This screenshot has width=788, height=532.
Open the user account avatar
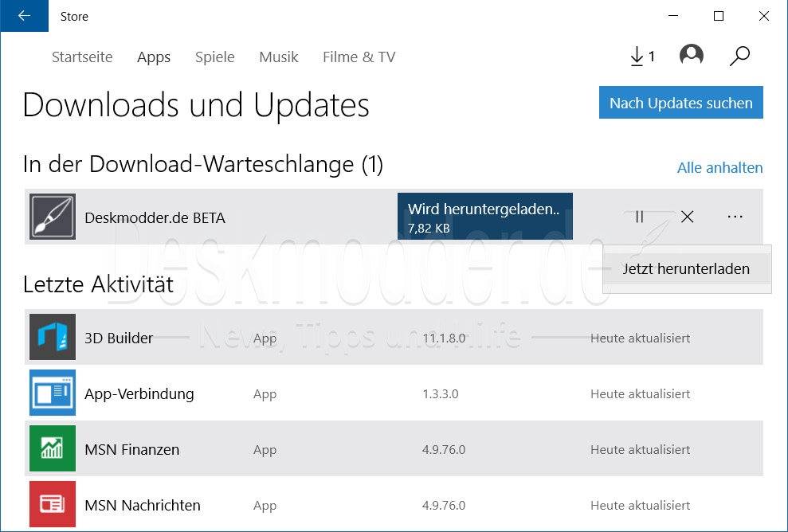coord(691,55)
